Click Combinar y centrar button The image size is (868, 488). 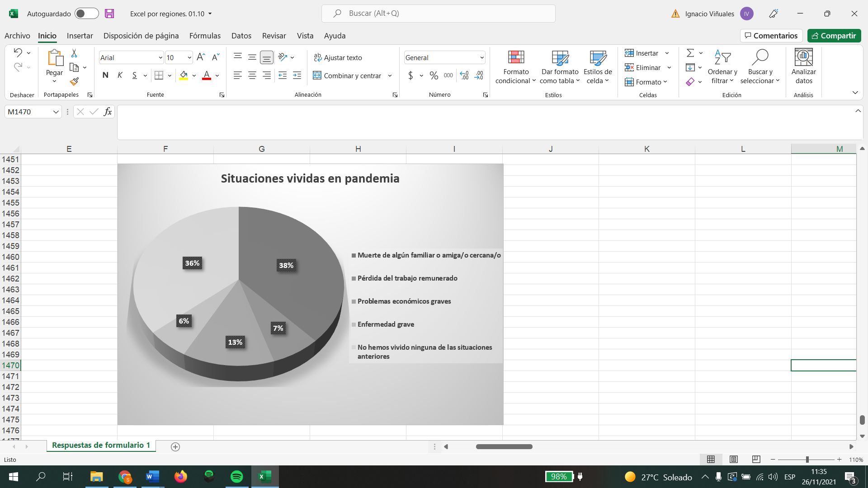[347, 75]
